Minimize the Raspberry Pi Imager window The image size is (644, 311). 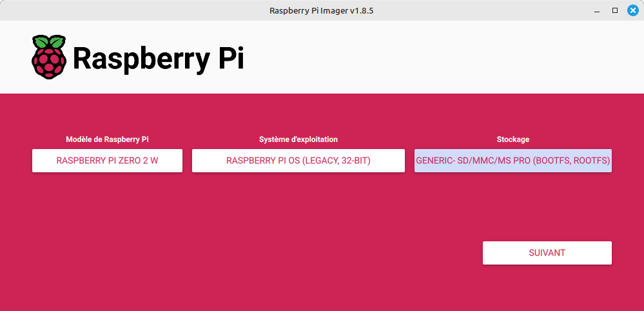tap(597, 11)
